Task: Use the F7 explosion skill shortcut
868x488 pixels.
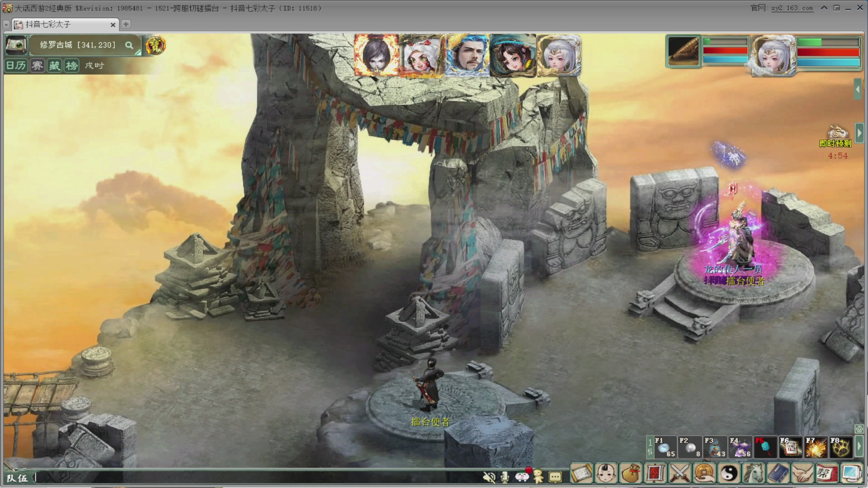Action: tap(816, 447)
